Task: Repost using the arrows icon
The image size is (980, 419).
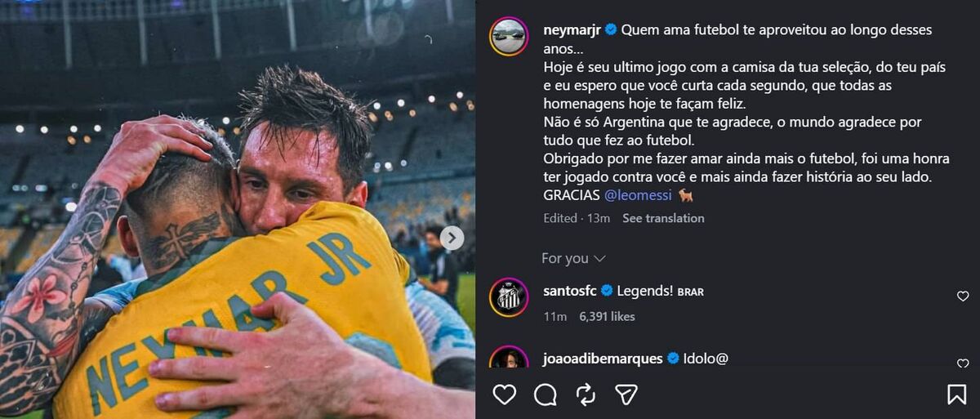Action: tap(586, 395)
